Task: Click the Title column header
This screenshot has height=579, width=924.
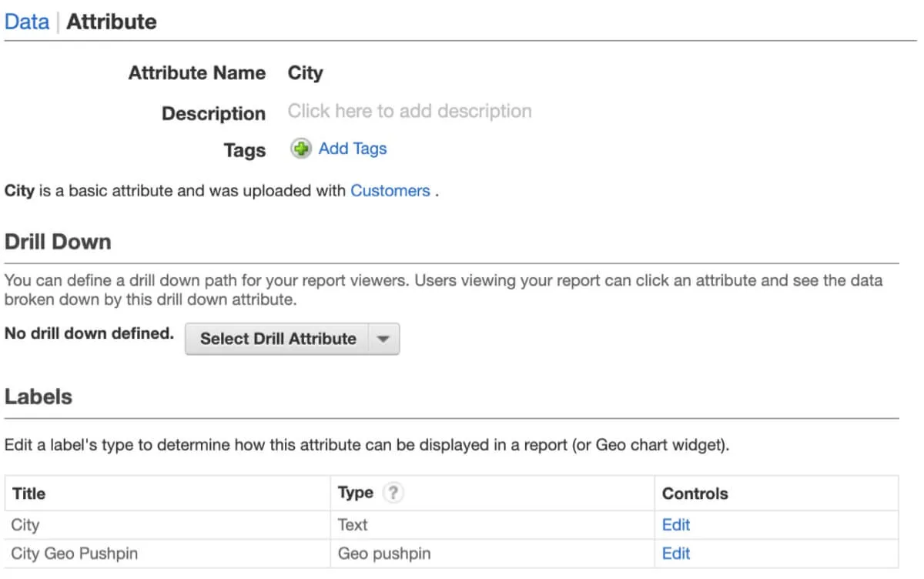Action: click(28, 494)
